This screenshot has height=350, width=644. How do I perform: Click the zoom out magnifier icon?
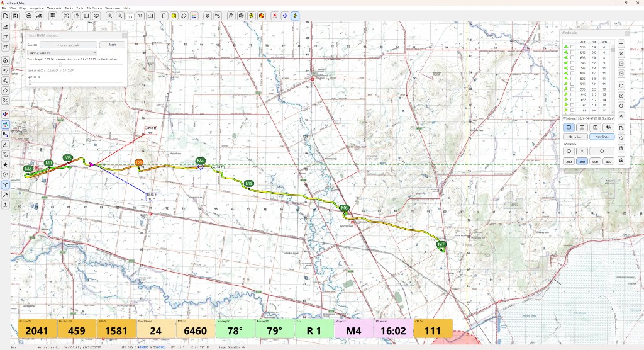(120, 16)
